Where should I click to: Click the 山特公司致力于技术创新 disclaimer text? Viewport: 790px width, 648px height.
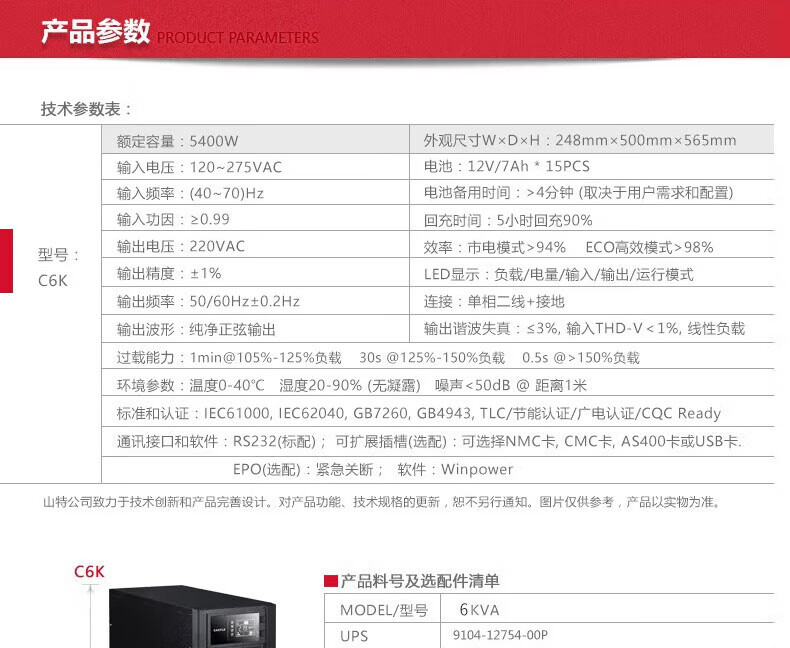click(382, 502)
